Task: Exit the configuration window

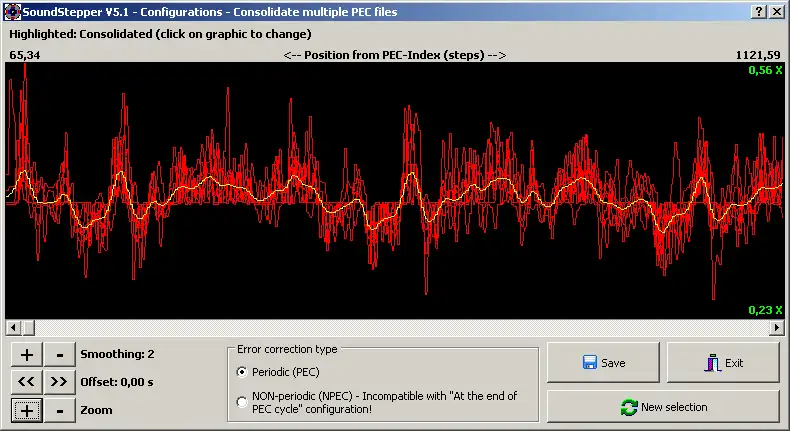Action: (x=723, y=362)
